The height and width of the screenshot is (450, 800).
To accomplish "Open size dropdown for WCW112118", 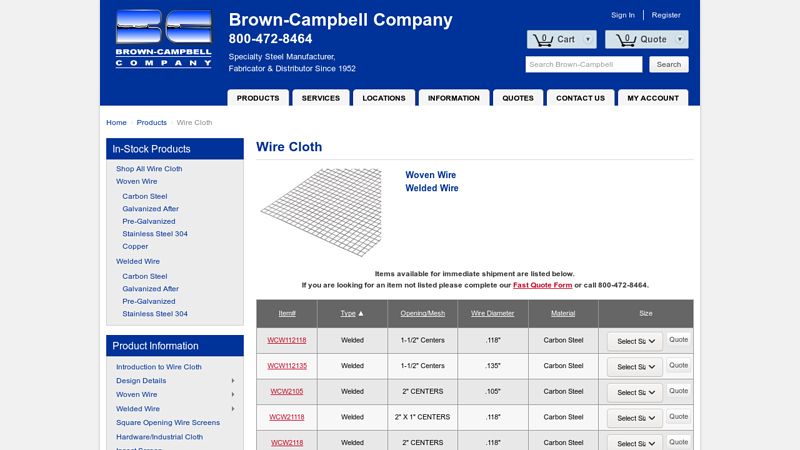I will click(635, 341).
